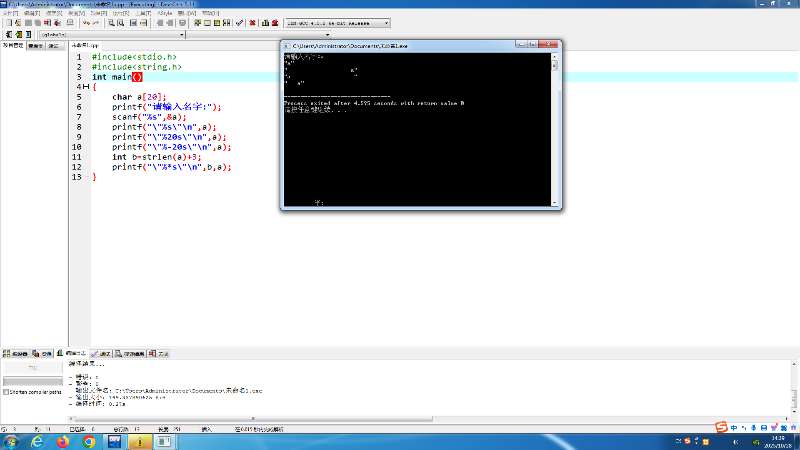
Task: Switch to the 项目管理 project tab
Action: (13, 45)
